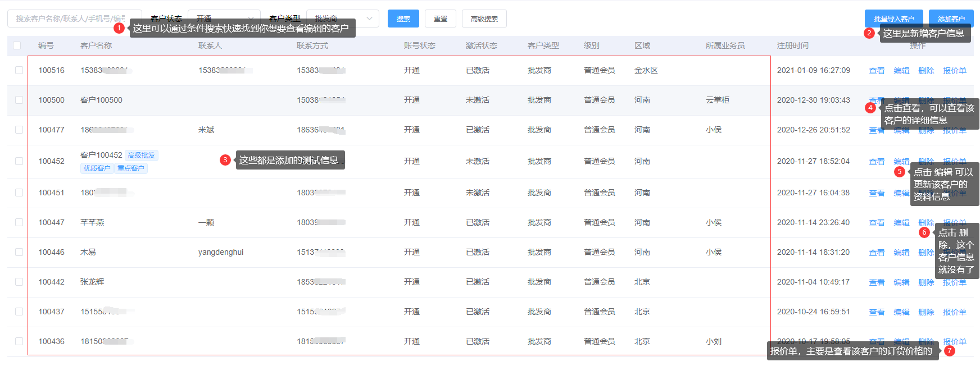
Task: Click the 添加客户 button
Action: (951, 19)
